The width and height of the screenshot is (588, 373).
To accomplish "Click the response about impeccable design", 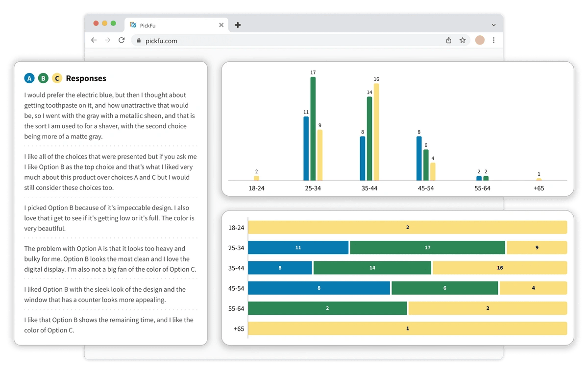I will pyautogui.click(x=109, y=218).
